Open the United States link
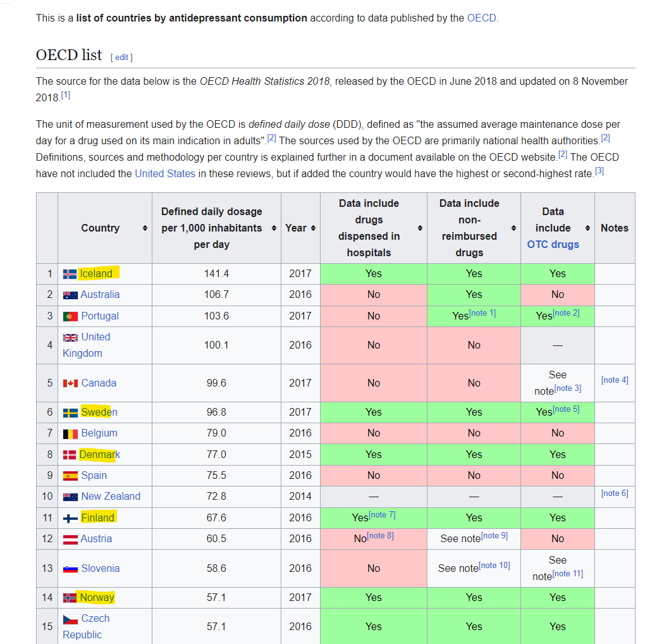Viewport: 657px width, 644px height. pyautogui.click(x=165, y=173)
